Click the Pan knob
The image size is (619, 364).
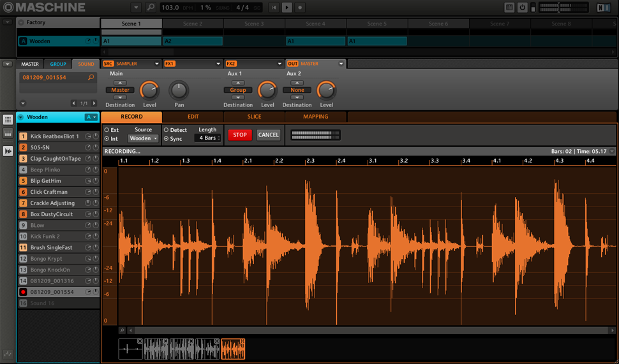[179, 90]
